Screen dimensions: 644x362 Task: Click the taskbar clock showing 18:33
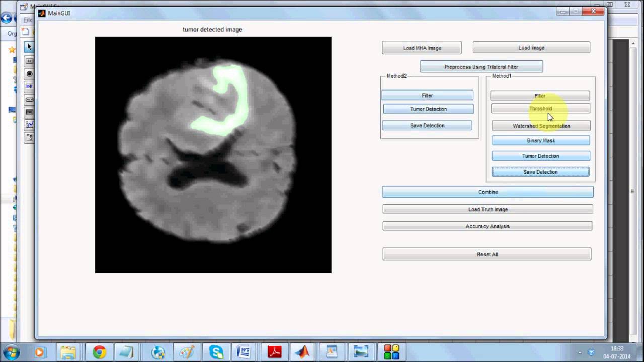point(617,352)
